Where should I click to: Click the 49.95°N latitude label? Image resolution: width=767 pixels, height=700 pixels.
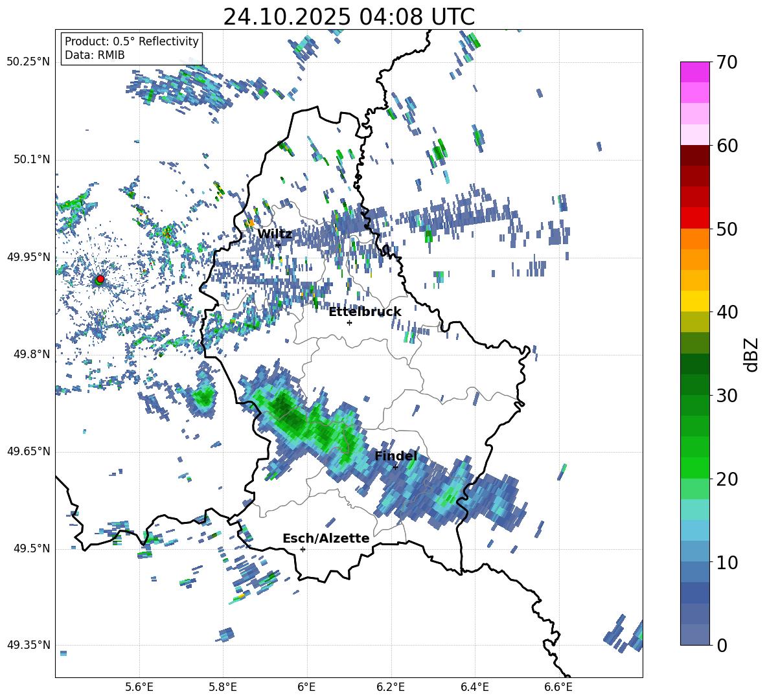29,257
